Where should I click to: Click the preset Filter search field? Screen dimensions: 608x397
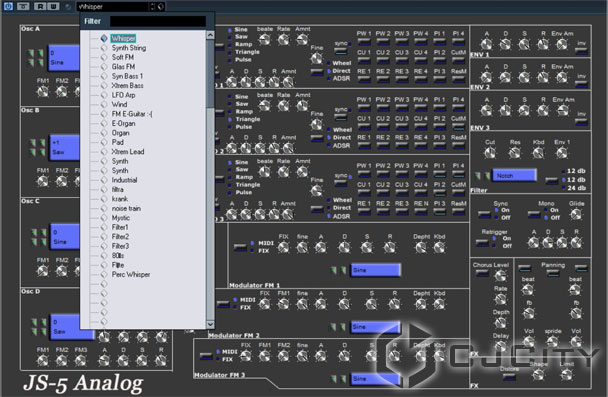pyautogui.click(x=158, y=21)
